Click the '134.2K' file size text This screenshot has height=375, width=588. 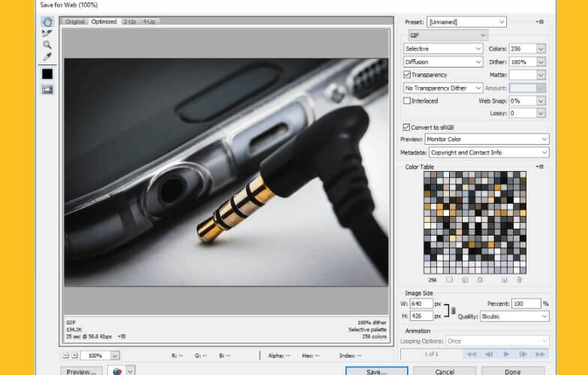pos(74,330)
